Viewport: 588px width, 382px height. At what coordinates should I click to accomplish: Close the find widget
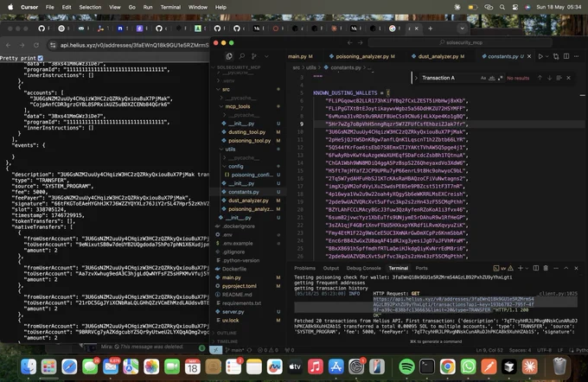(568, 78)
